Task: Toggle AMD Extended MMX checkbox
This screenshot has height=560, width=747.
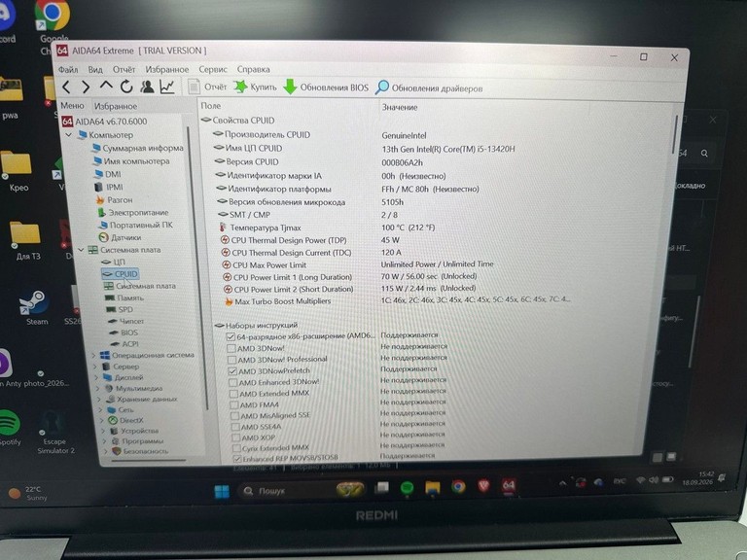Action: [233, 394]
